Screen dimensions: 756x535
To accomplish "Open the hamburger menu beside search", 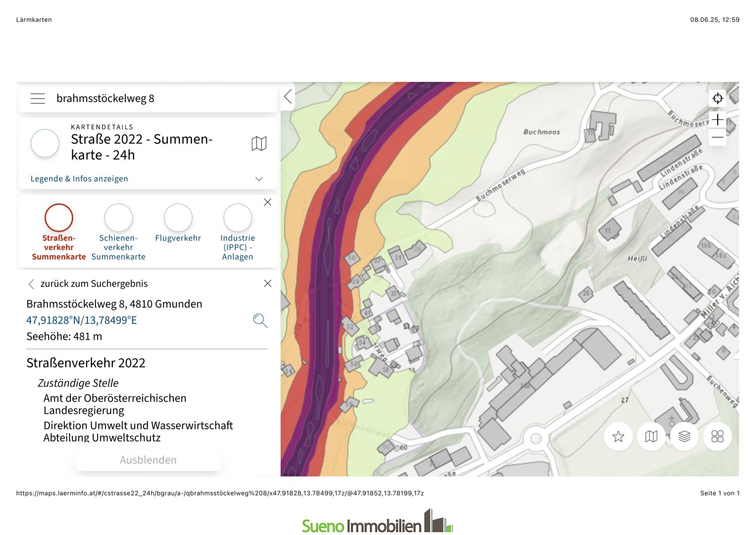I will point(38,99).
